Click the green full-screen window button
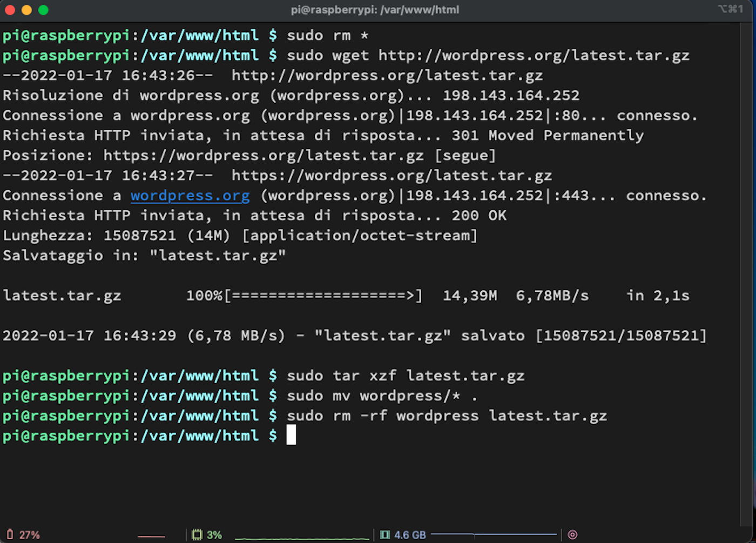756x543 pixels. [x=43, y=10]
